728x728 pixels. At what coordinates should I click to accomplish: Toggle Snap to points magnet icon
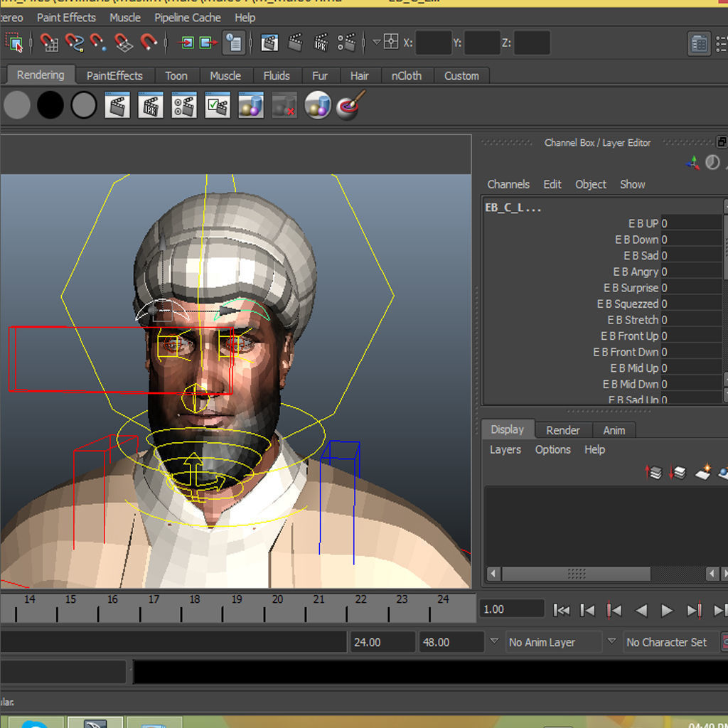tap(98, 43)
